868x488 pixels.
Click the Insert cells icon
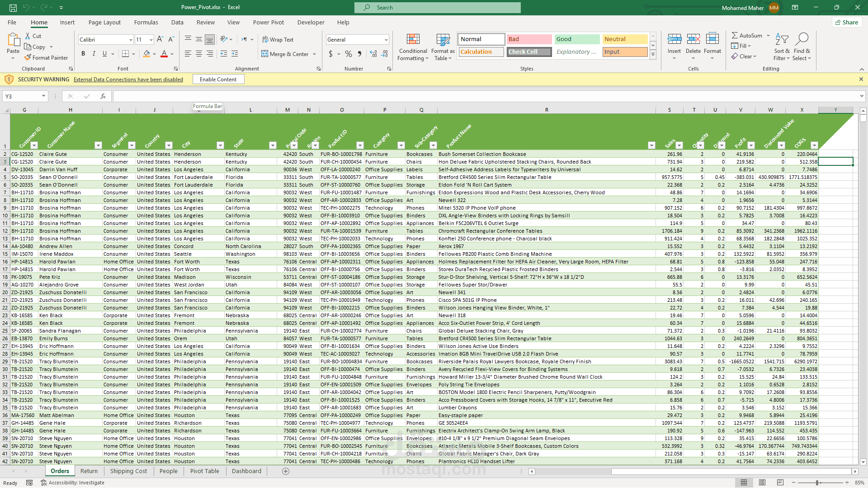[674, 39]
